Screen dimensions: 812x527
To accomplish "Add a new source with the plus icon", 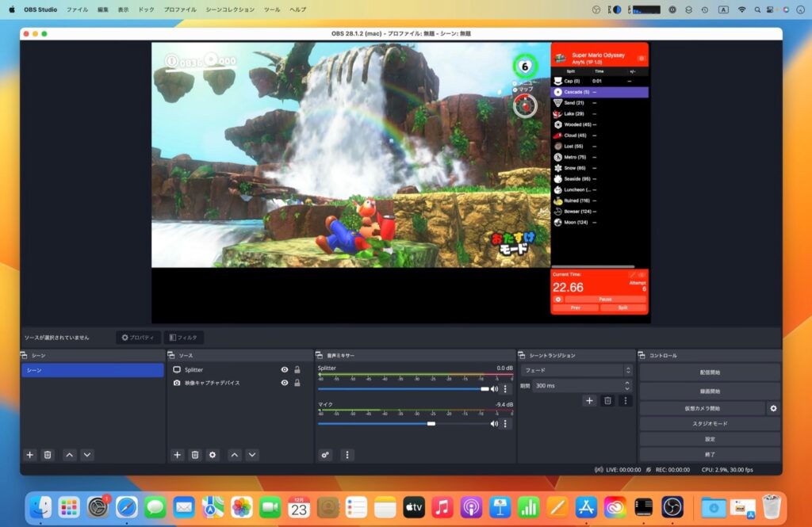I will pos(177,455).
